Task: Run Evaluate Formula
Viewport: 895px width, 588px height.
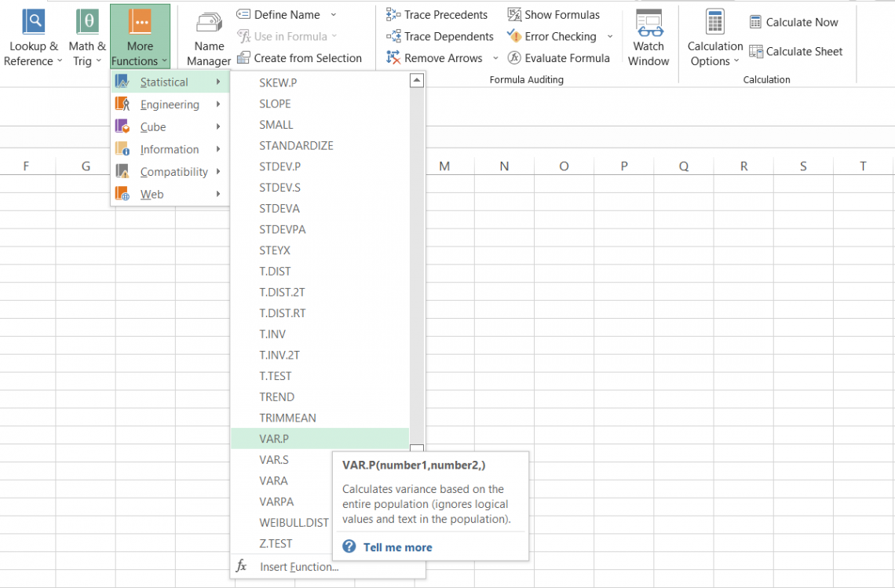Action: [x=559, y=57]
